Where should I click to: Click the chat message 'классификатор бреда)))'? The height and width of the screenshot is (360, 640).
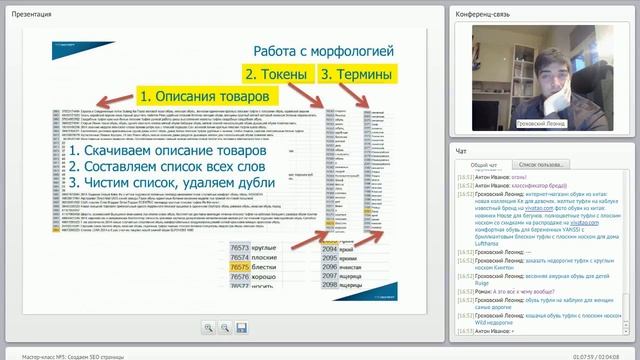click(539, 186)
